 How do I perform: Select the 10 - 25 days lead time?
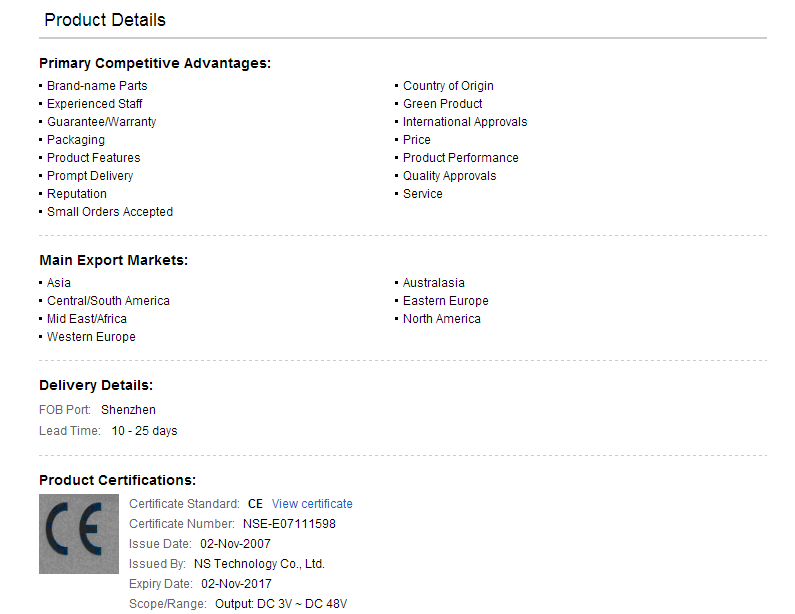(144, 430)
